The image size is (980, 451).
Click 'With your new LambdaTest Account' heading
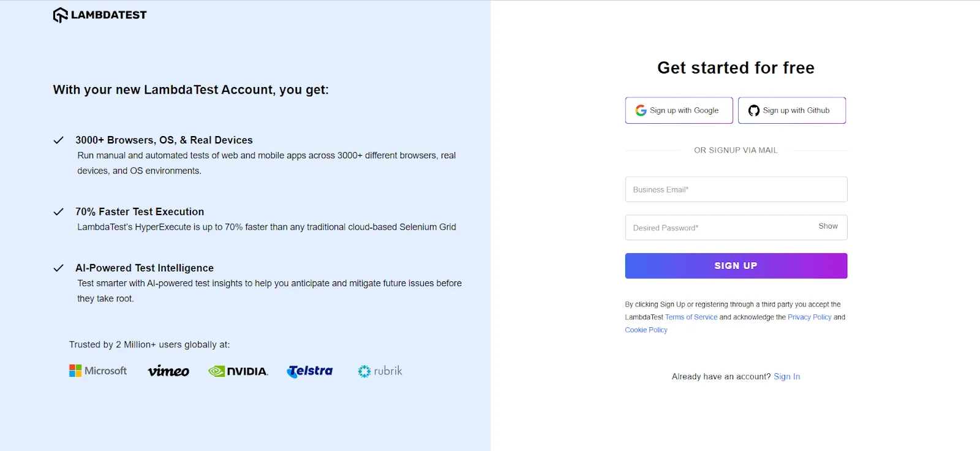pyautogui.click(x=191, y=90)
